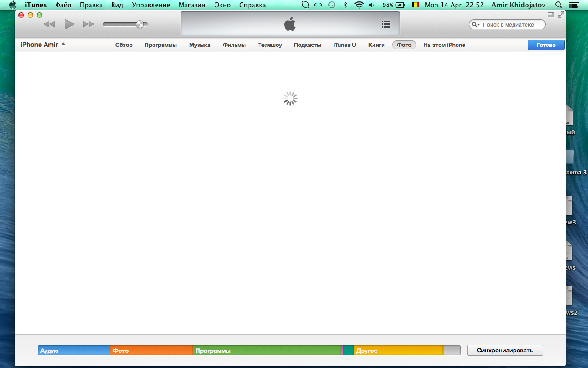Screen dimensions: 588x368
Task: Open Spotlight search icon
Action: pos(559,5)
